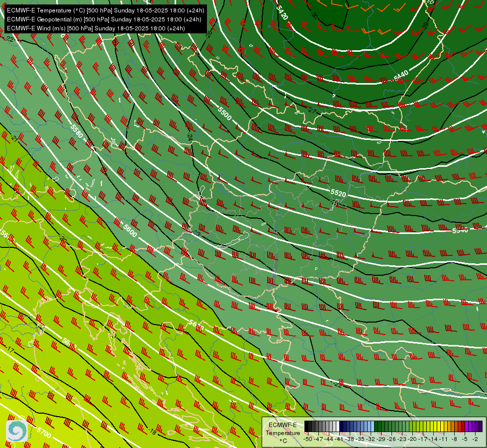
Task: Click the -2 value on the legend scale
Action: 475,439
